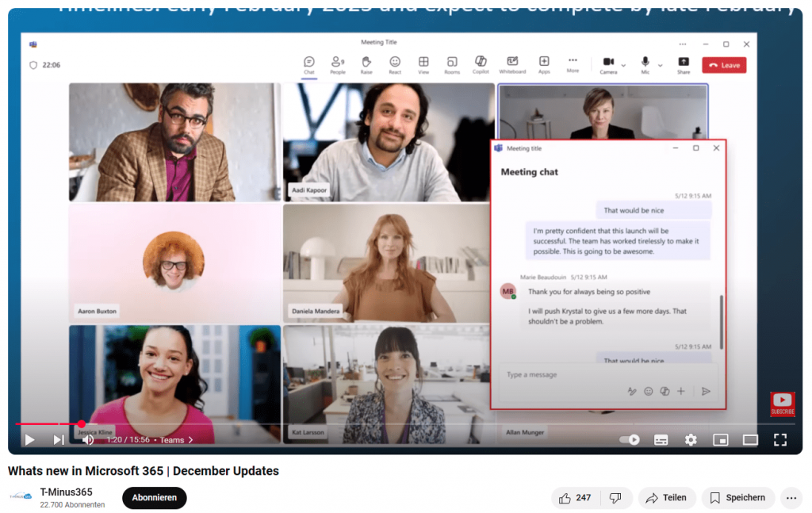Click the T-Minus365 channel avatar
812x513 pixels.
click(21, 497)
